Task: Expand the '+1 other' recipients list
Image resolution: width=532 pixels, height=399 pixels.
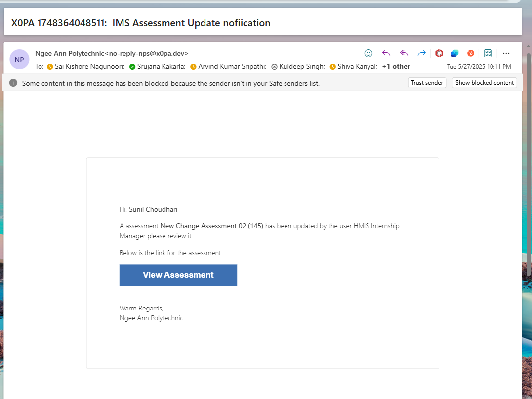Action: 396,66
